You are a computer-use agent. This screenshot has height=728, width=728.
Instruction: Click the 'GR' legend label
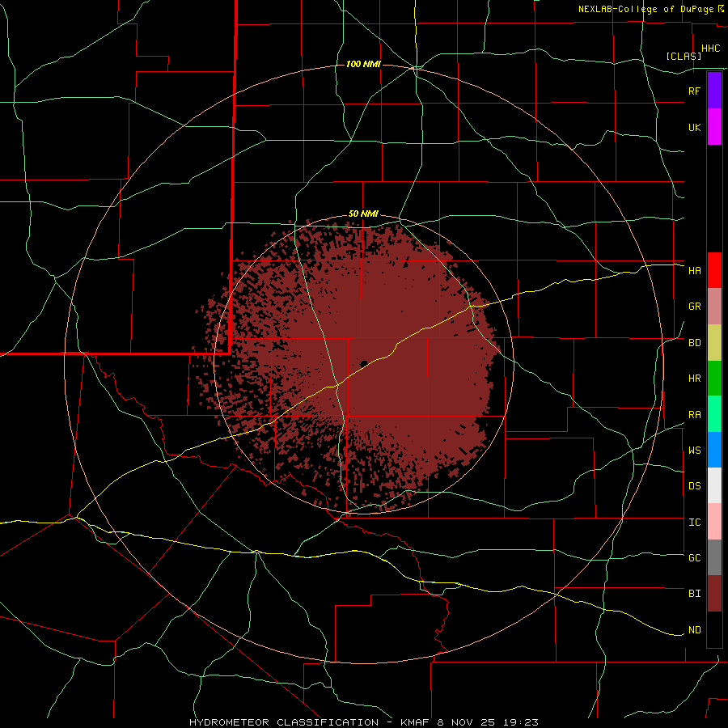(694, 307)
